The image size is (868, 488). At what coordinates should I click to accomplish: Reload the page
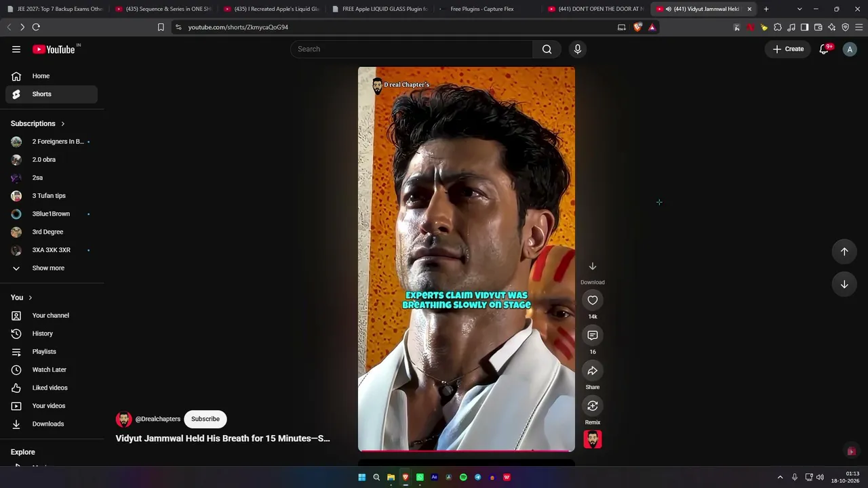pos(36,27)
